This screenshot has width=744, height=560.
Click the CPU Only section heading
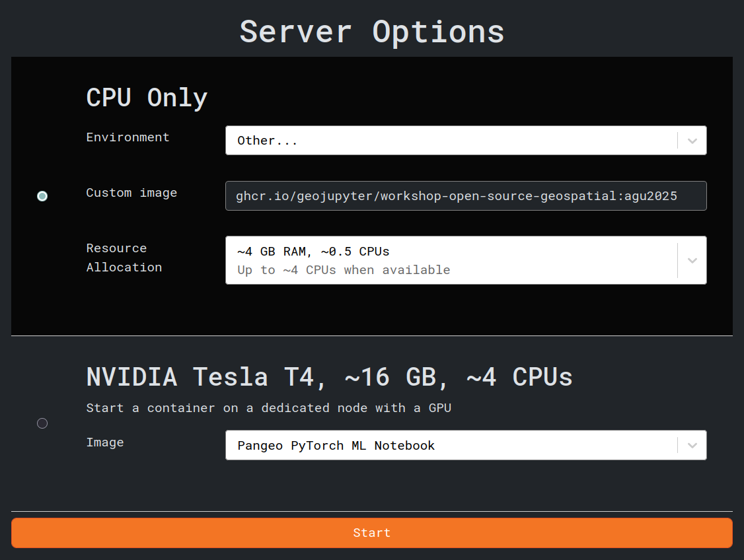click(147, 98)
